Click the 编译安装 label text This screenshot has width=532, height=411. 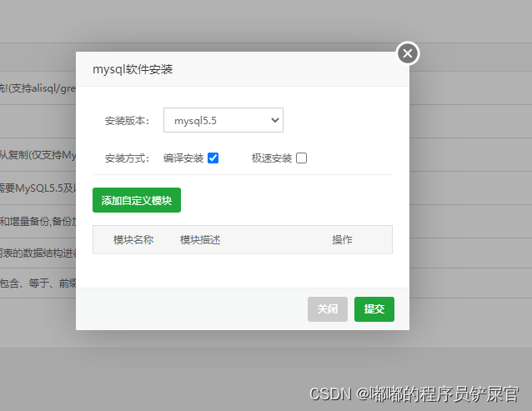(183, 158)
